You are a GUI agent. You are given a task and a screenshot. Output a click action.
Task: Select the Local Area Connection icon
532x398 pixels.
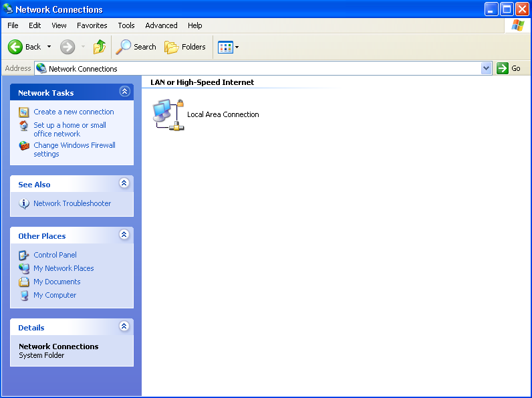[168, 115]
